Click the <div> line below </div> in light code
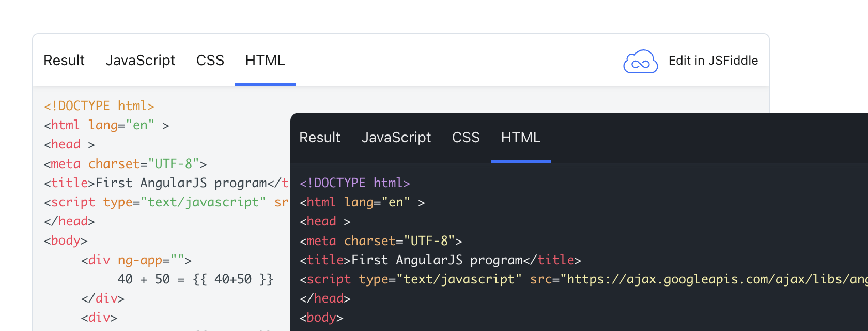 coord(99,318)
